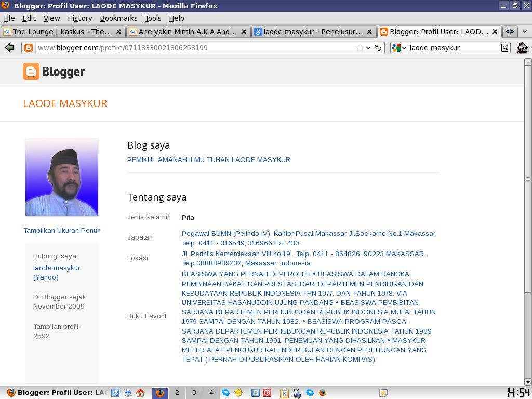Click the 'Di Blogger sejak November 2009' text
The height and width of the screenshot is (399, 532).
point(59,302)
